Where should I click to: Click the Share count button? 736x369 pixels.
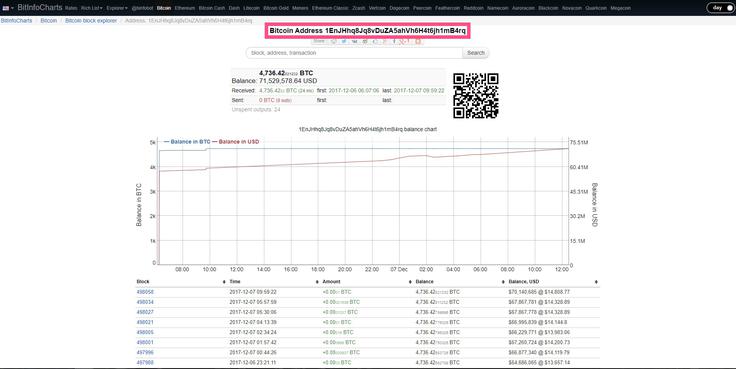click(319, 41)
